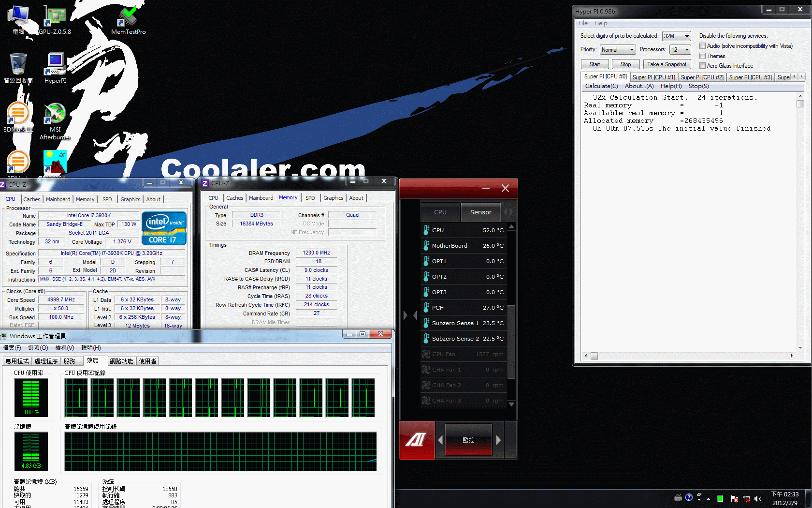Switch to Super PI [CPU #1] tab
Viewport: 812px width, 508px height.
coord(653,77)
